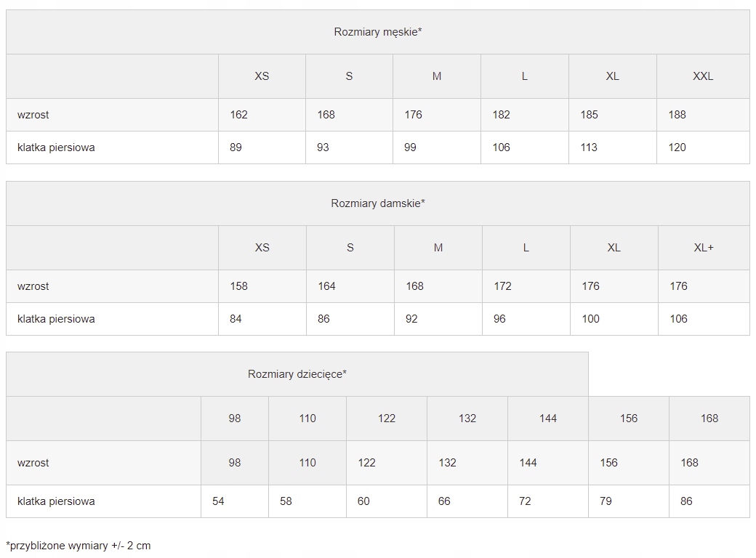Screen dimensions: 756x558
Task: Click the "*przybliżone wymiary +/- 2 cm" footnote
Action: click(79, 546)
